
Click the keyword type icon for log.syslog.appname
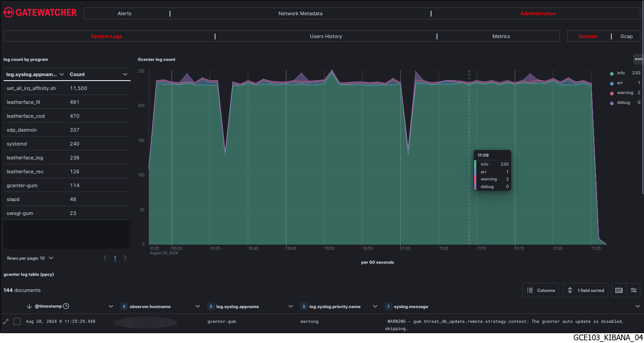211,306
